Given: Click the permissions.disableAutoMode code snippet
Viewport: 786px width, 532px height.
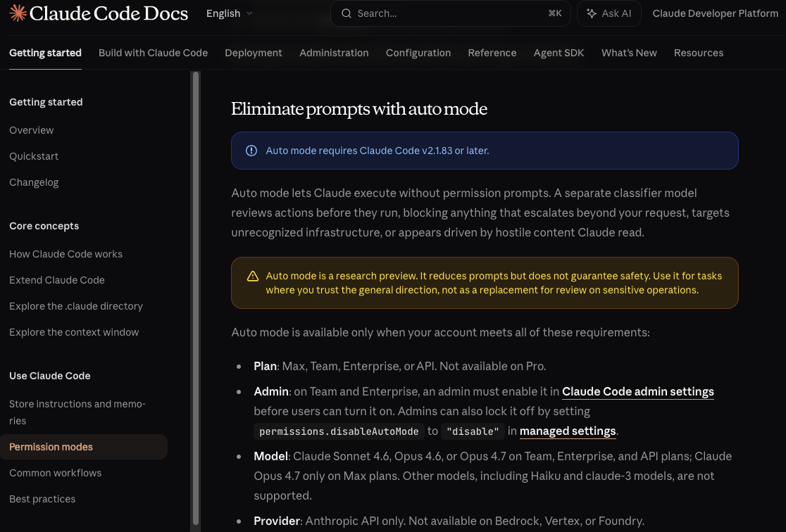Looking at the screenshot, I should pyautogui.click(x=339, y=431).
